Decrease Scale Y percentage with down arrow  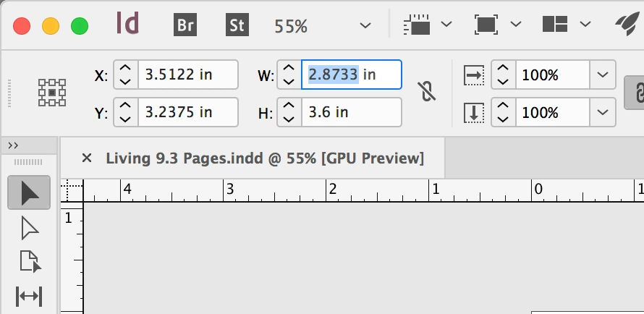coord(503,119)
